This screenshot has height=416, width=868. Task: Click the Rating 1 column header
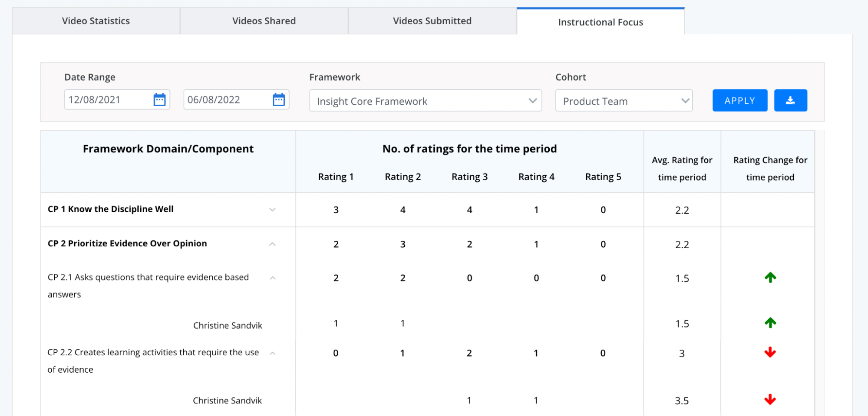tap(336, 177)
